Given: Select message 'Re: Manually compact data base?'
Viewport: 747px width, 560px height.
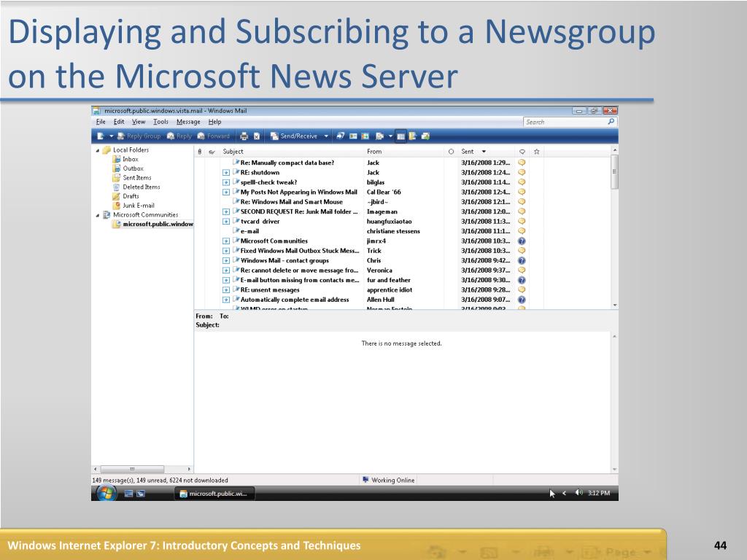Looking at the screenshot, I should click(x=287, y=163).
